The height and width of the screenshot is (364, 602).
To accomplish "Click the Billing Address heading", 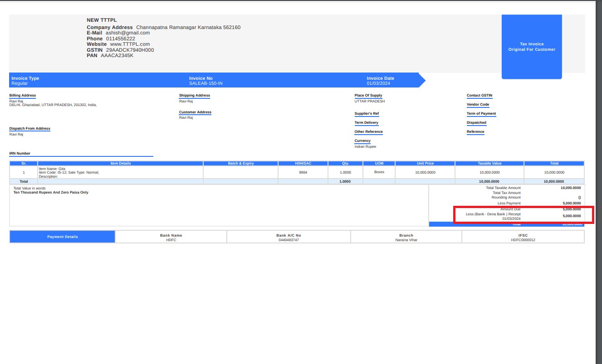I will tap(23, 96).
